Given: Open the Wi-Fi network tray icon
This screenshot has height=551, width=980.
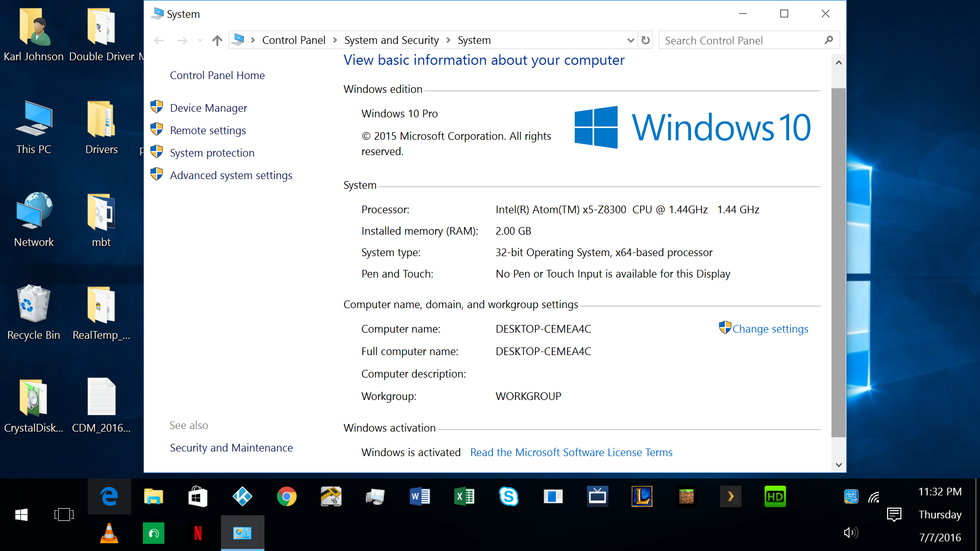Looking at the screenshot, I should pyautogui.click(x=874, y=496).
